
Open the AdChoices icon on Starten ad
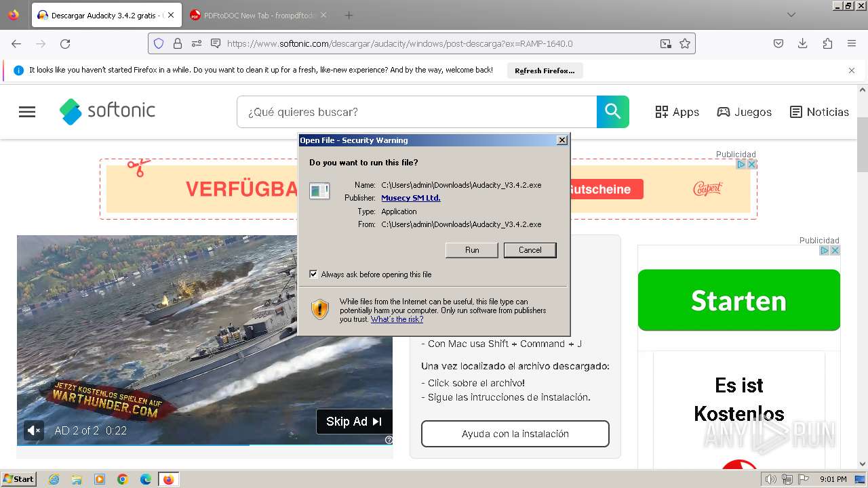(x=825, y=250)
